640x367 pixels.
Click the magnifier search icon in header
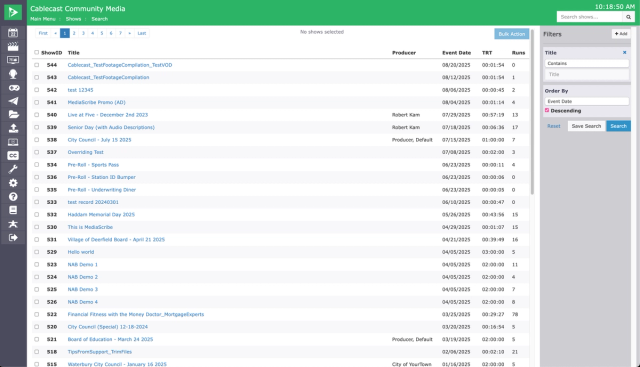(629, 17)
